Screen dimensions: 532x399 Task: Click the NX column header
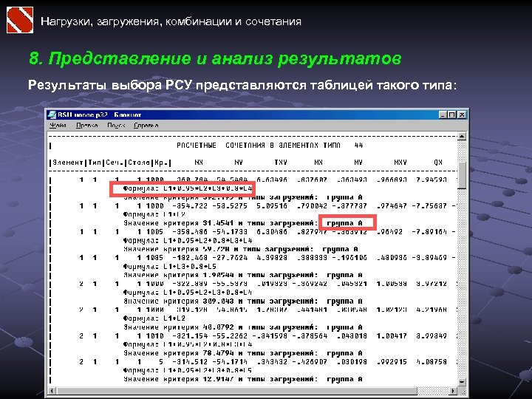click(x=199, y=163)
